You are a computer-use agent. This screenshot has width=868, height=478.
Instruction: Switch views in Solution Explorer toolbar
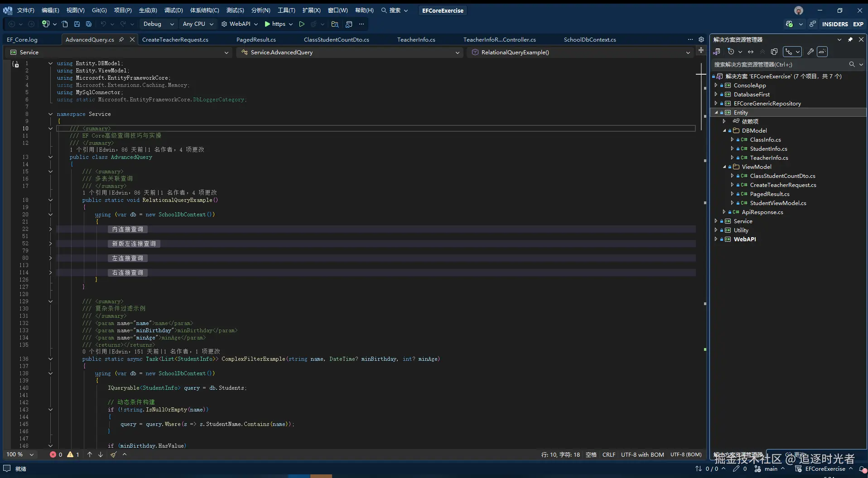tap(717, 52)
